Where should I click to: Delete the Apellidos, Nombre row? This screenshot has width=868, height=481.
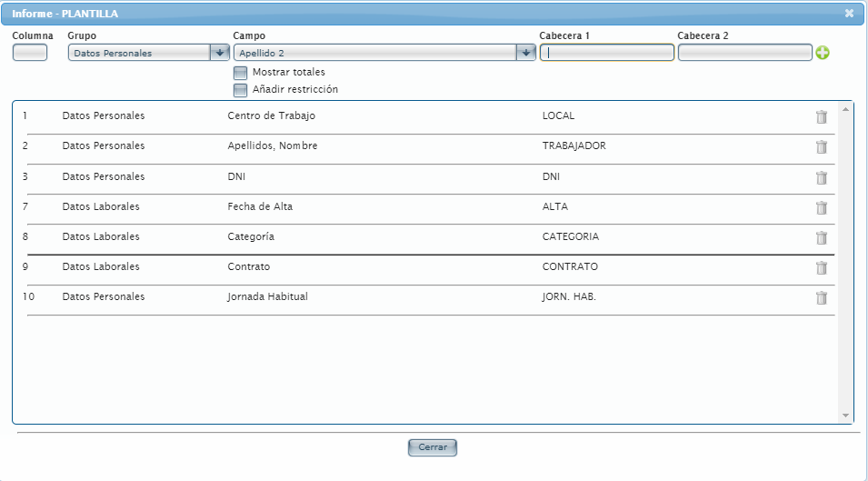click(821, 146)
